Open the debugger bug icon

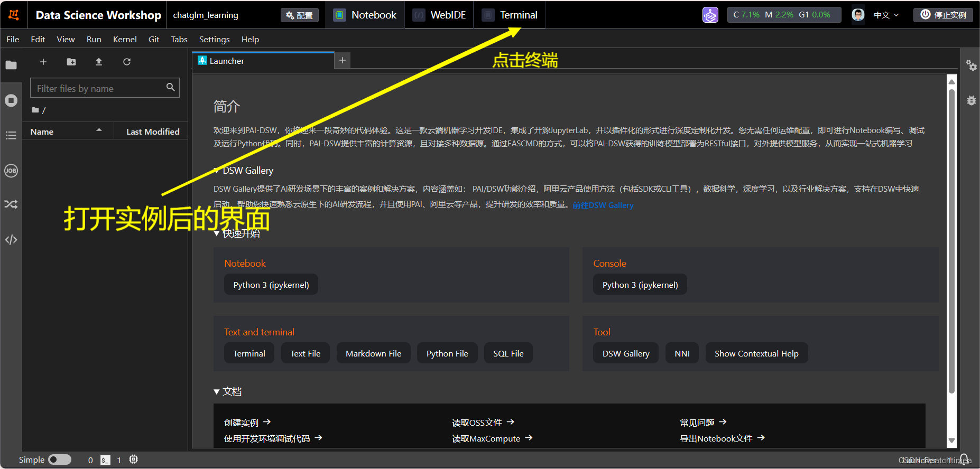tap(972, 100)
